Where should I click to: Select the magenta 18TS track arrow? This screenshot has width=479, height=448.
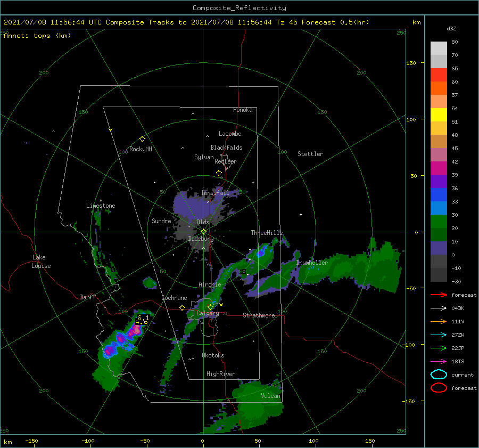(x=439, y=361)
